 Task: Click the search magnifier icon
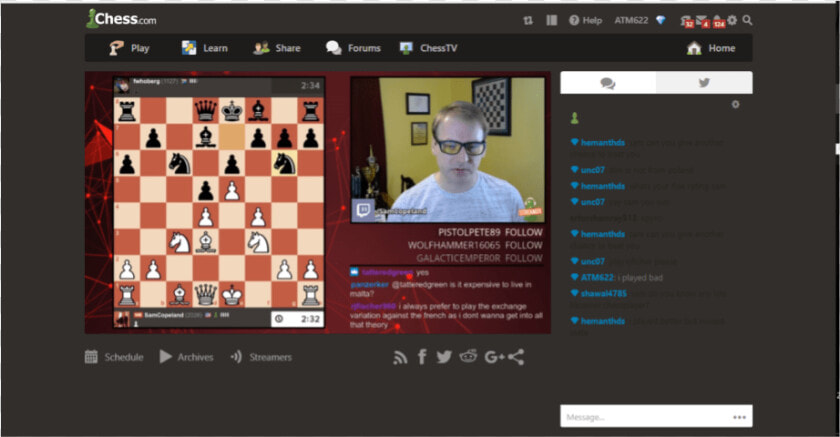click(747, 20)
